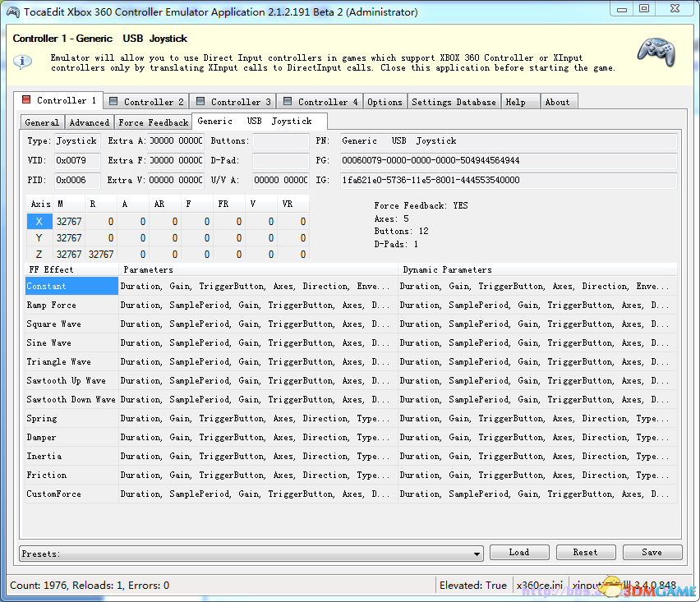Select the Inertia effect row
Viewport: 700px width, 602px height.
pos(352,456)
